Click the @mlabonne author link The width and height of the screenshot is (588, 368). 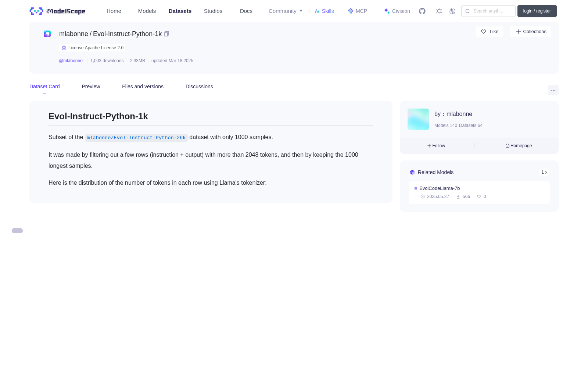(71, 61)
